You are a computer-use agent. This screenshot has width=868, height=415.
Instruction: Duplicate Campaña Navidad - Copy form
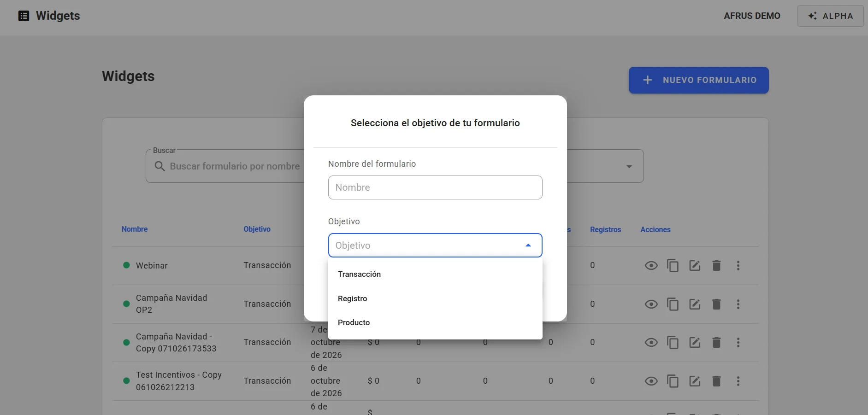[673, 342]
